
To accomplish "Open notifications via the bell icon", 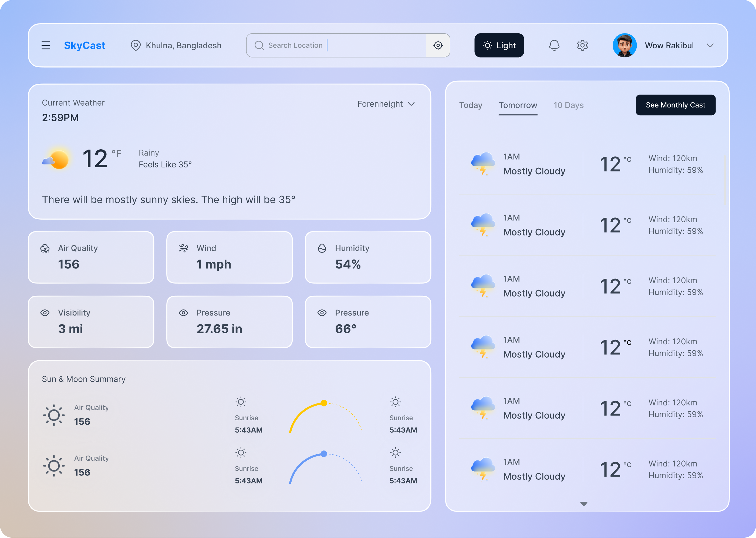I will click(554, 45).
